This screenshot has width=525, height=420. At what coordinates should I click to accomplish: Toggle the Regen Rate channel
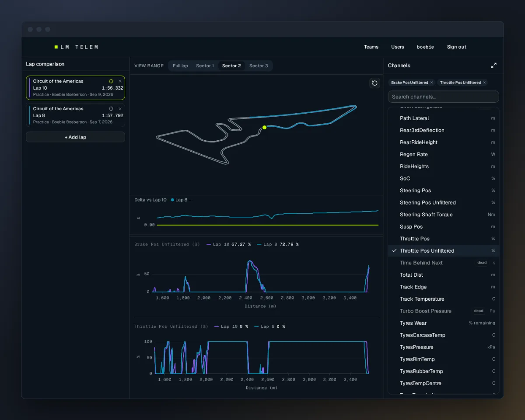point(443,154)
